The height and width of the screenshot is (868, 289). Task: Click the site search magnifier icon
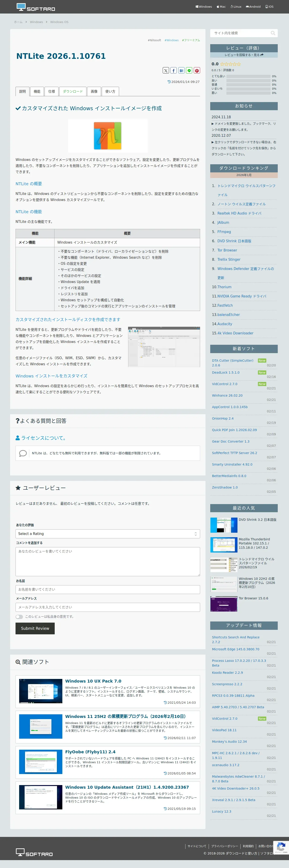click(x=273, y=33)
